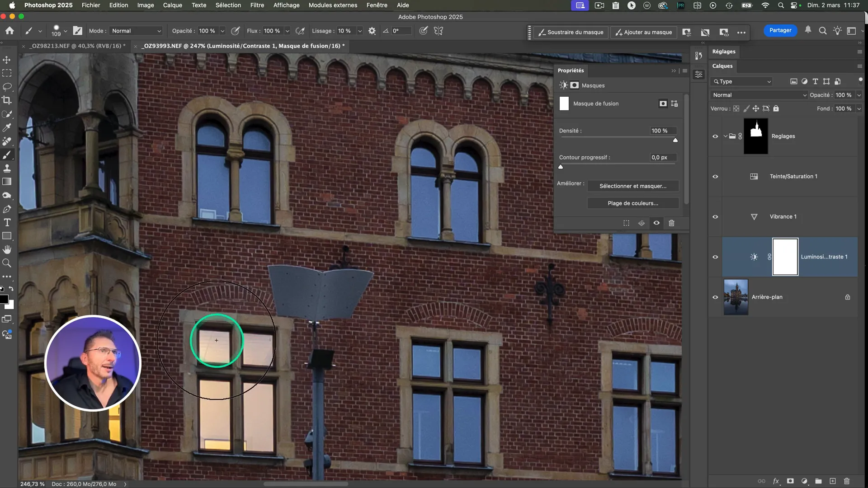This screenshot has width=868, height=488.
Task: Select the Crop tool
Action: point(7,100)
